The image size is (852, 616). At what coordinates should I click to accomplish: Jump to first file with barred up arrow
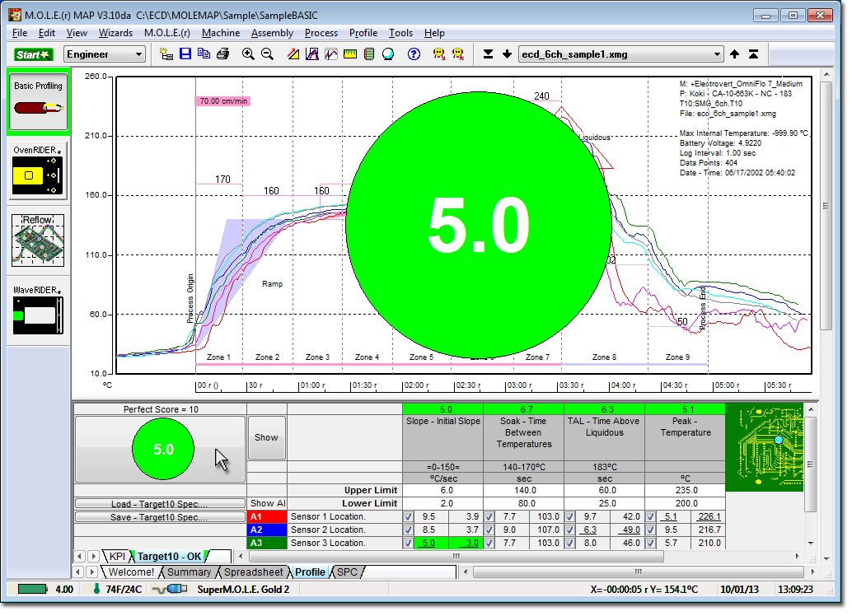coord(754,54)
